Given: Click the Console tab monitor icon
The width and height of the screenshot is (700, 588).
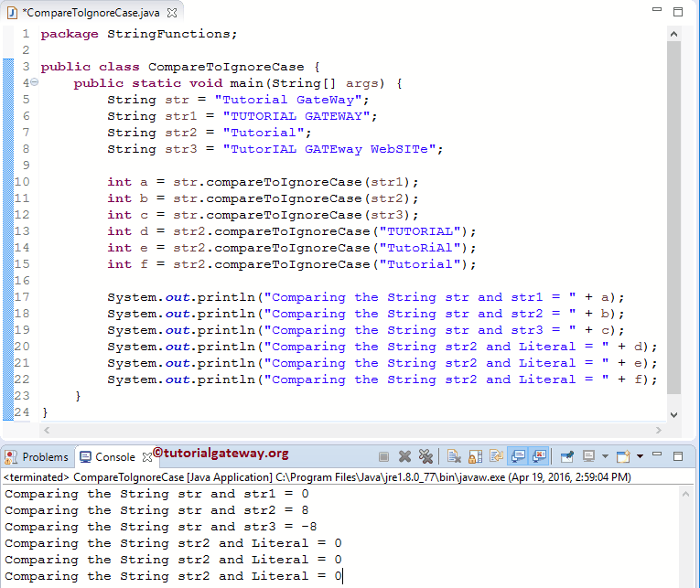Looking at the screenshot, I should pos(85,457).
